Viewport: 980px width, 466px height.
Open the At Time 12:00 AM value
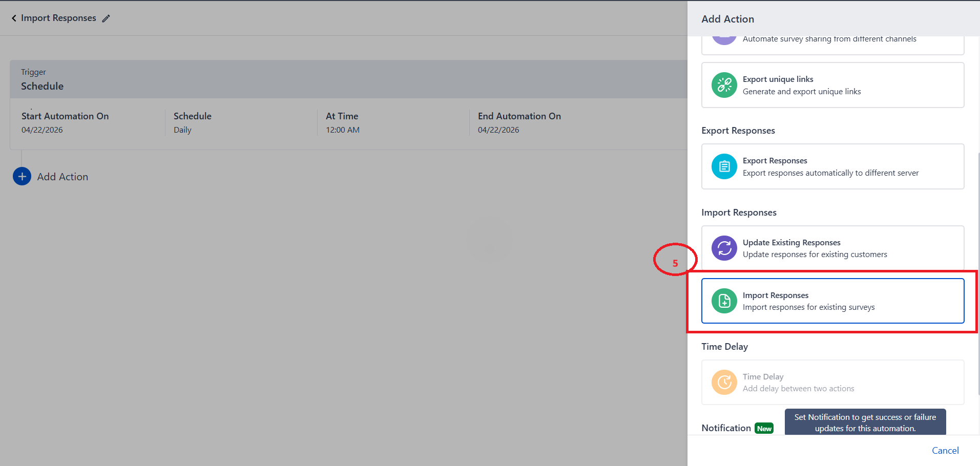point(343,130)
